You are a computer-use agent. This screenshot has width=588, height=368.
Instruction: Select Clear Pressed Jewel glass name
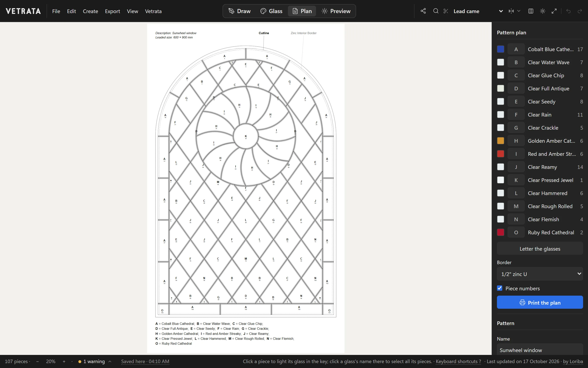(550, 180)
